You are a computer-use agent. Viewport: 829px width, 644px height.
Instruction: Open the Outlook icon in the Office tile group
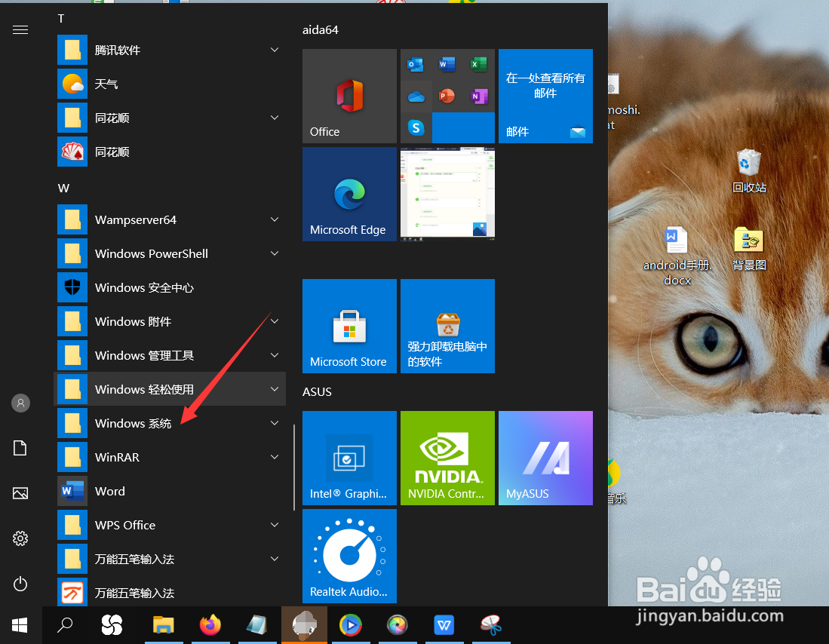[416, 65]
